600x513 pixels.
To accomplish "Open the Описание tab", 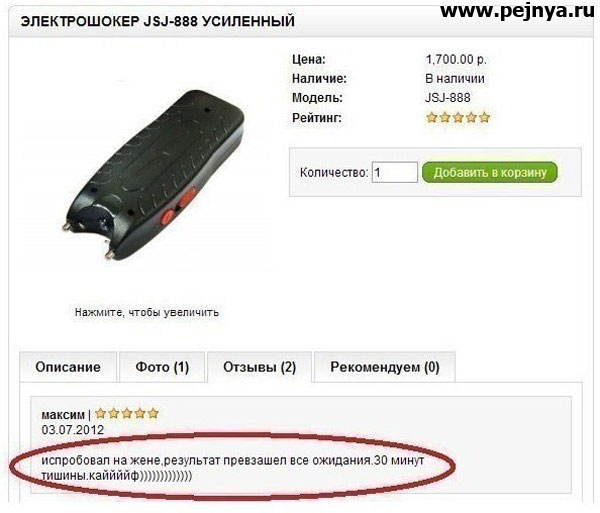I will (68, 367).
